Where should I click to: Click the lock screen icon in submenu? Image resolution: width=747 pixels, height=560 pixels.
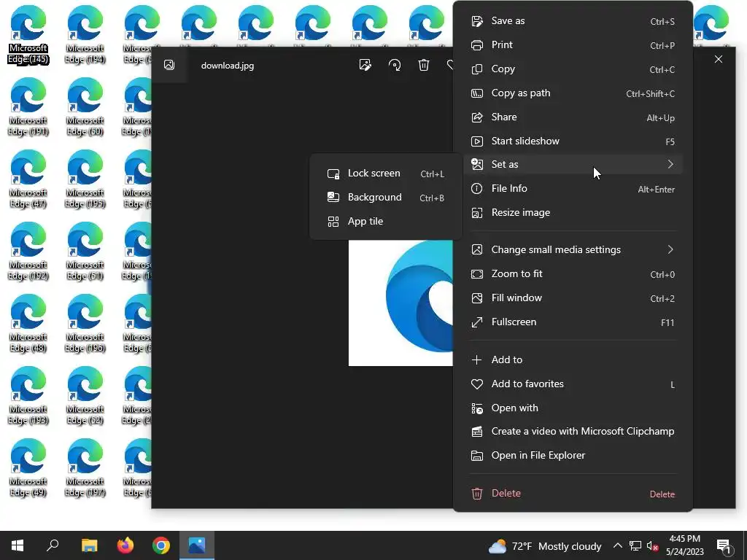coord(333,174)
